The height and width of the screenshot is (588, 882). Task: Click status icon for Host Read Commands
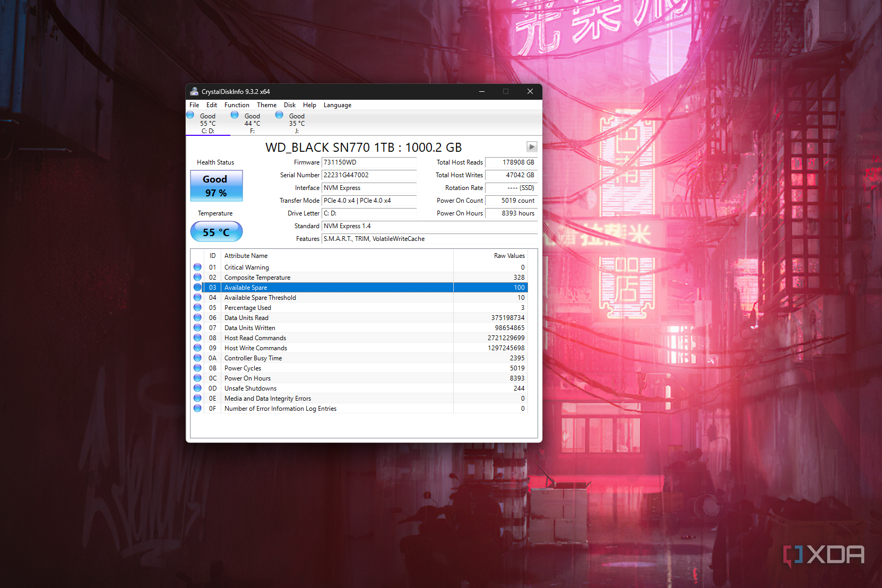click(x=197, y=338)
